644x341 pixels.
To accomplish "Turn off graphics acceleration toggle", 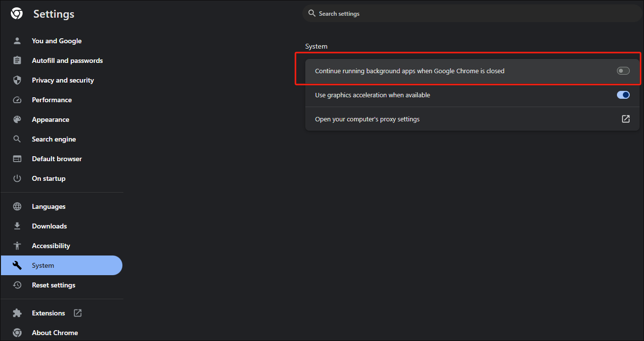I will pyautogui.click(x=623, y=95).
